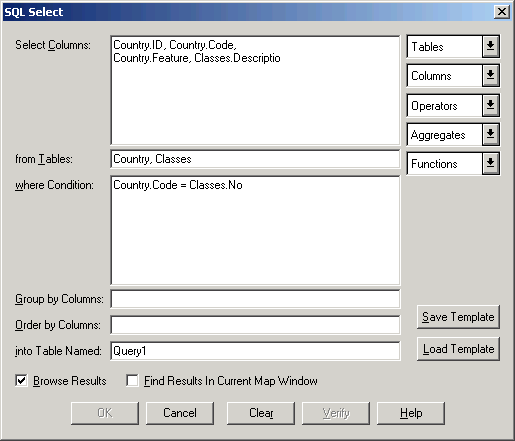Enable Find Results In Current Map Window
Viewport: 515px width, 441px height.
pyautogui.click(x=132, y=380)
